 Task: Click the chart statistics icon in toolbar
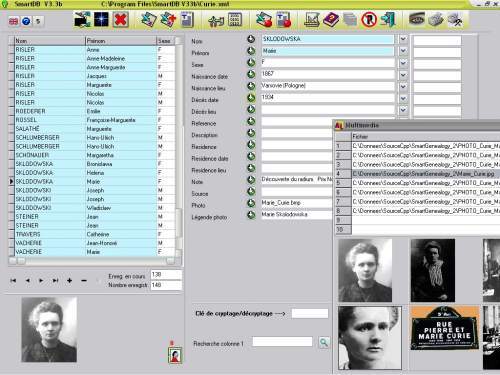pyautogui.click(x=312, y=20)
